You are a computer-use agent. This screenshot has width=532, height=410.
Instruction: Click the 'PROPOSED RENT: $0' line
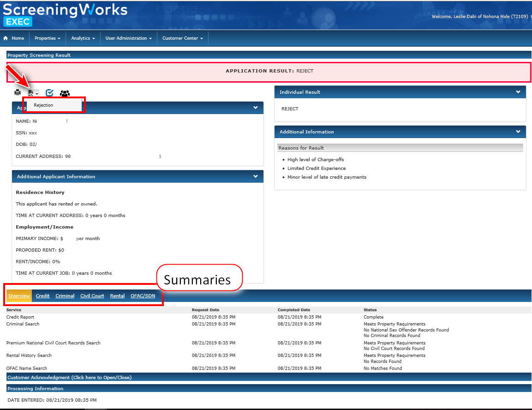pyautogui.click(x=40, y=250)
